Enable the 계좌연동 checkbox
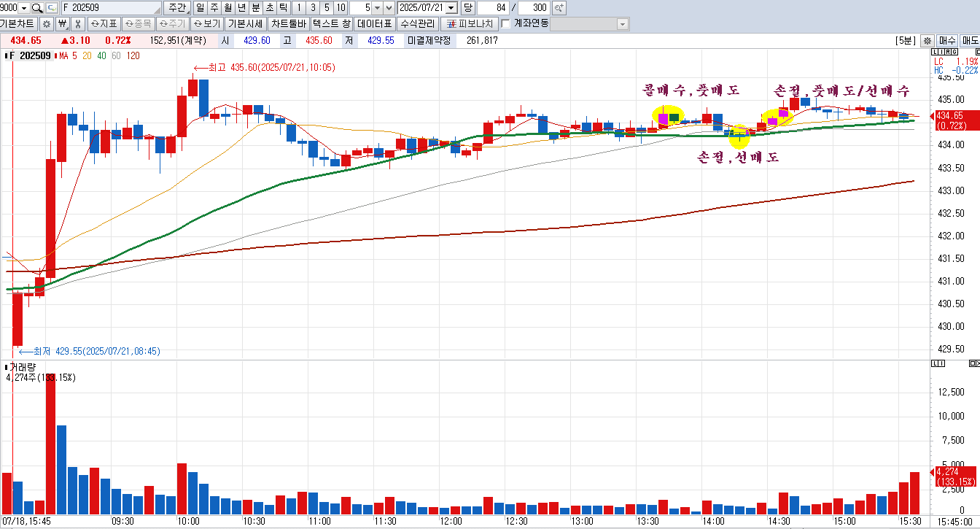This screenshot has height=529, width=980. click(506, 23)
